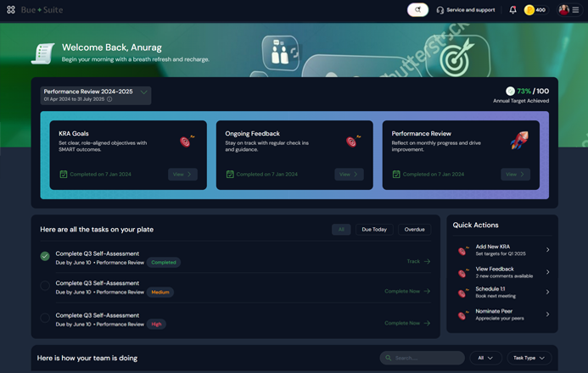Viewport: 588px width, 373px height.
Task: Open the app grid menu icon
Action: 11,10
